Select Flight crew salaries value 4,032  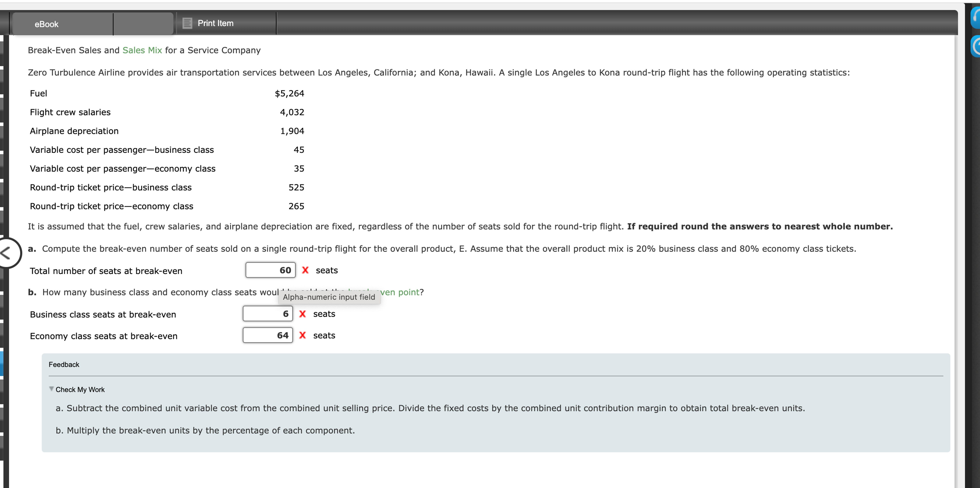[x=292, y=112]
